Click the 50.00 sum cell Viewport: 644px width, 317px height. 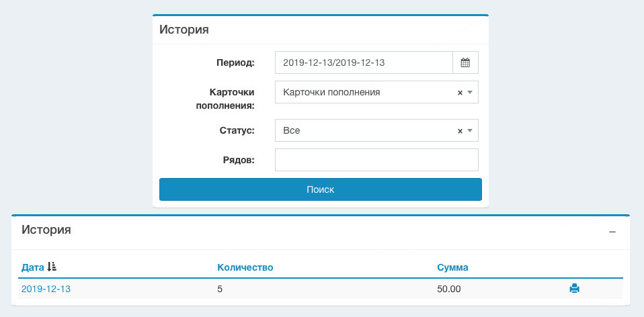[448, 289]
